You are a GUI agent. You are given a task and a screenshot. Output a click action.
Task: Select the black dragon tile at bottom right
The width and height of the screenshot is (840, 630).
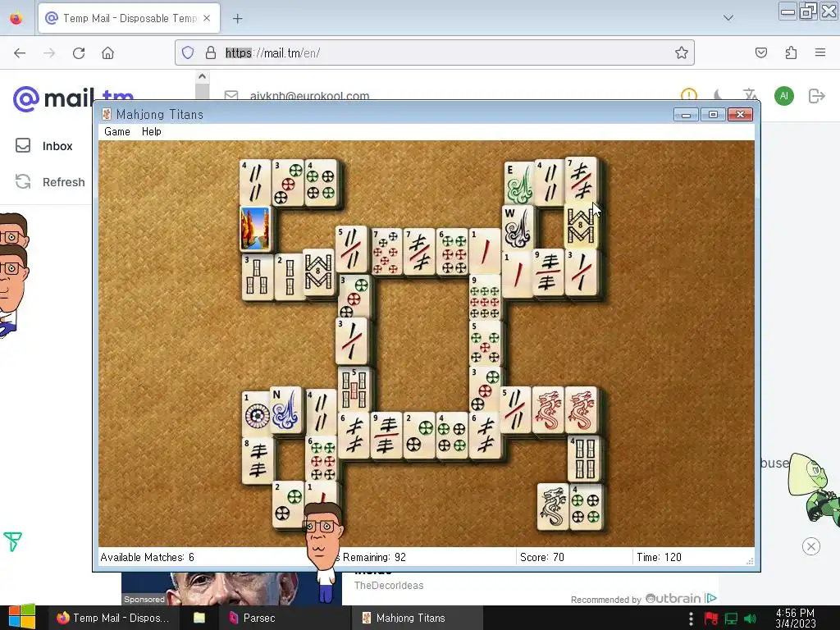[x=553, y=506]
